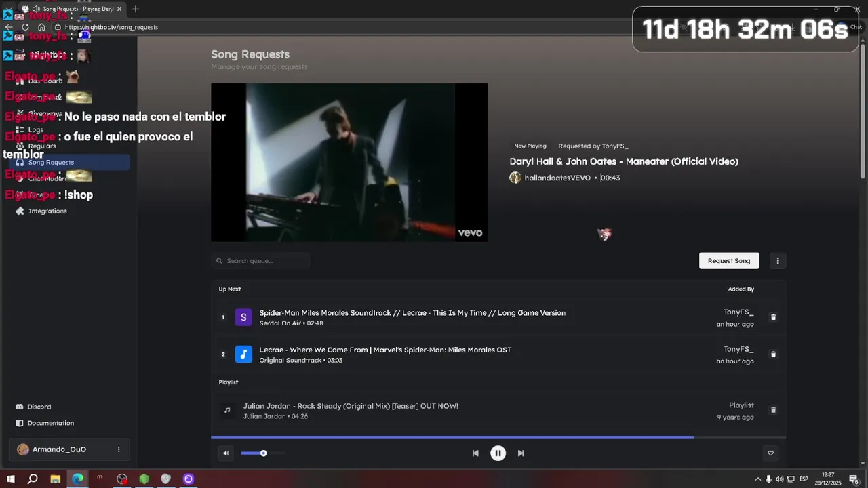868x488 pixels.
Task: Click the purple circle app taskbar icon
Action: point(189,479)
